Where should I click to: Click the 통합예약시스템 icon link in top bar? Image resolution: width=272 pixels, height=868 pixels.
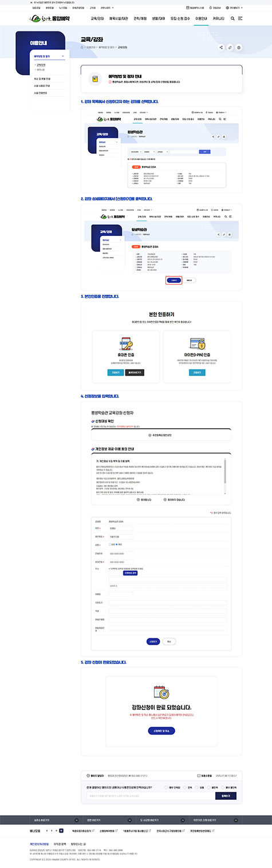[196, 7]
